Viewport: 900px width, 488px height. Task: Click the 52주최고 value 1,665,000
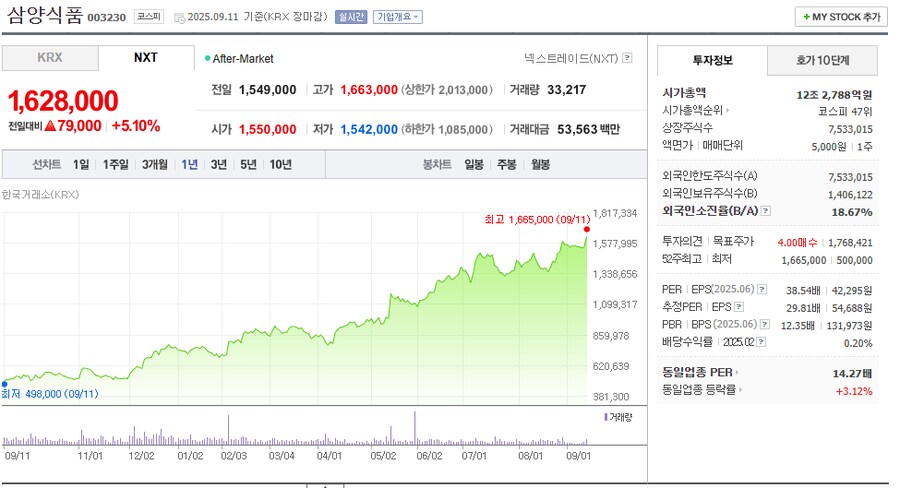click(804, 260)
